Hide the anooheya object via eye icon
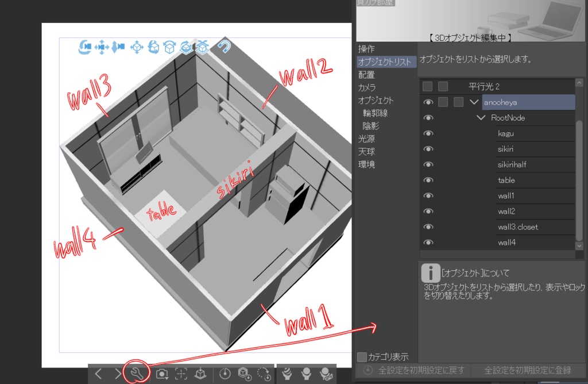Viewport: 588px width, 384px height. [x=428, y=102]
